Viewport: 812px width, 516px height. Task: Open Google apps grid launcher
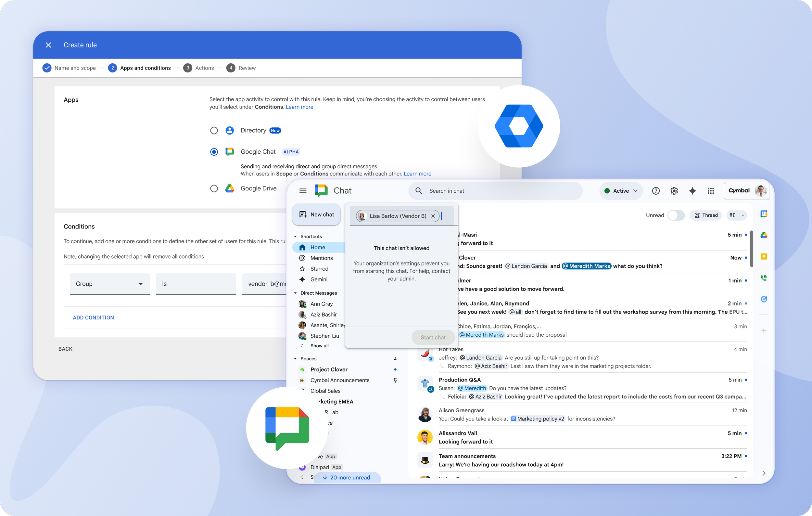point(711,191)
